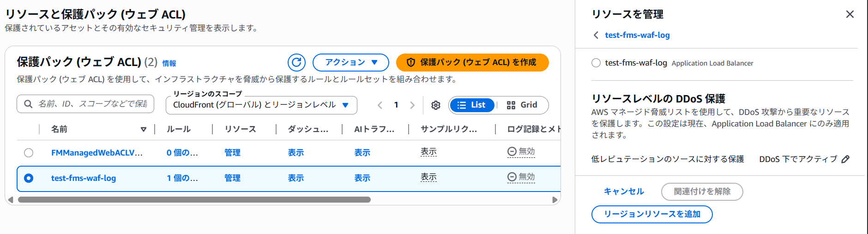
Task: Click リージョンリソースを追加 button
Action: pos(651,214)
